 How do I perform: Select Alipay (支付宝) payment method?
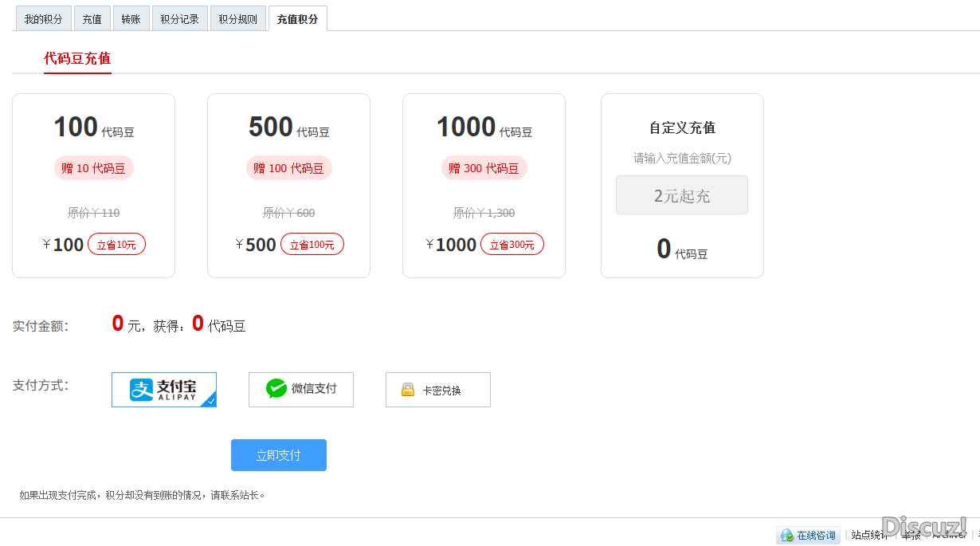pos(164,390)
